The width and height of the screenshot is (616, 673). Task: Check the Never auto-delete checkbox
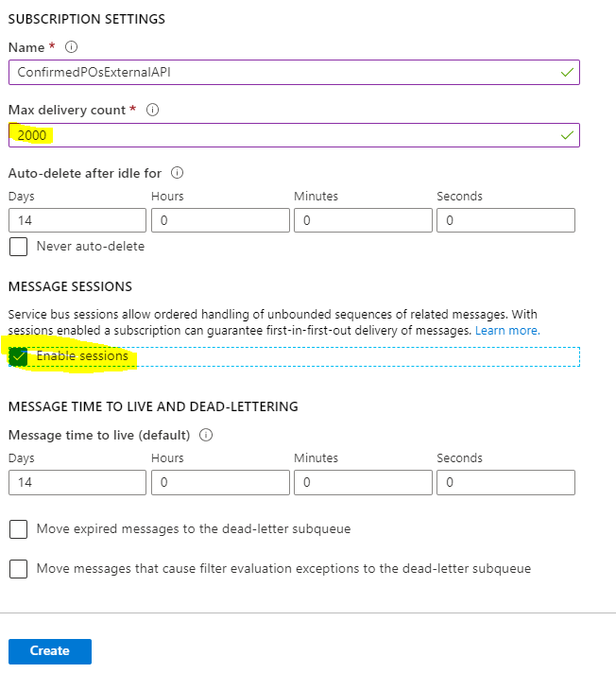[19, 247]
